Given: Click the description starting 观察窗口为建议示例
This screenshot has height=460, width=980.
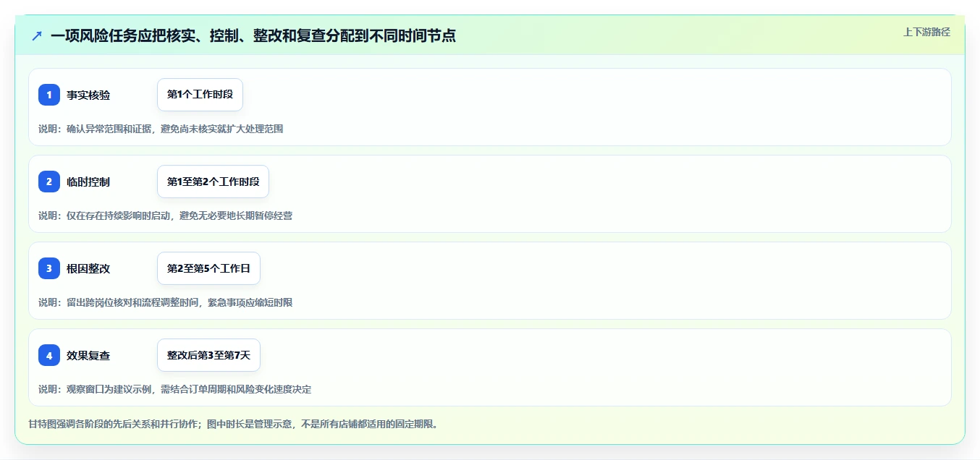Looking at the screenshot, I should [x=175, y=389].
